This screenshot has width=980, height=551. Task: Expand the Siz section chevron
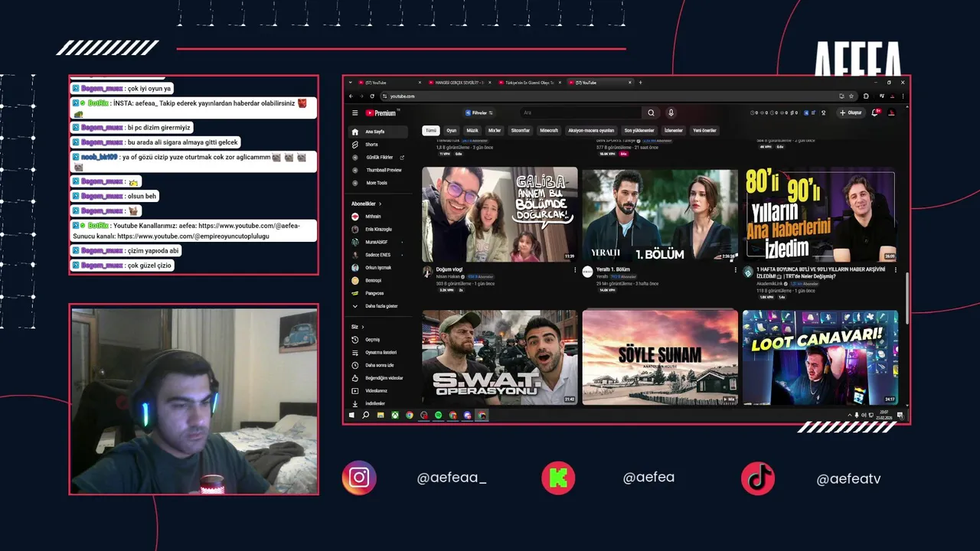pyautogui.click(x=363, y=328)
